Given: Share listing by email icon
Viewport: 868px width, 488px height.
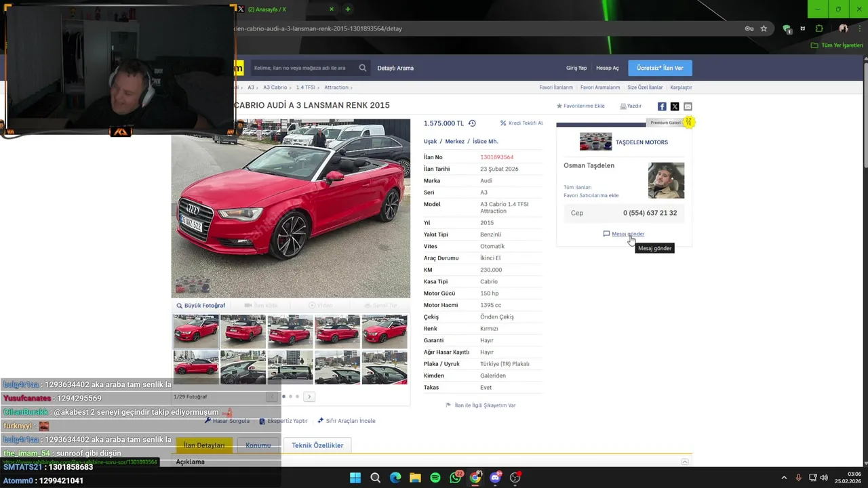Looking at the screenshot, I should (x=688, y=106).
